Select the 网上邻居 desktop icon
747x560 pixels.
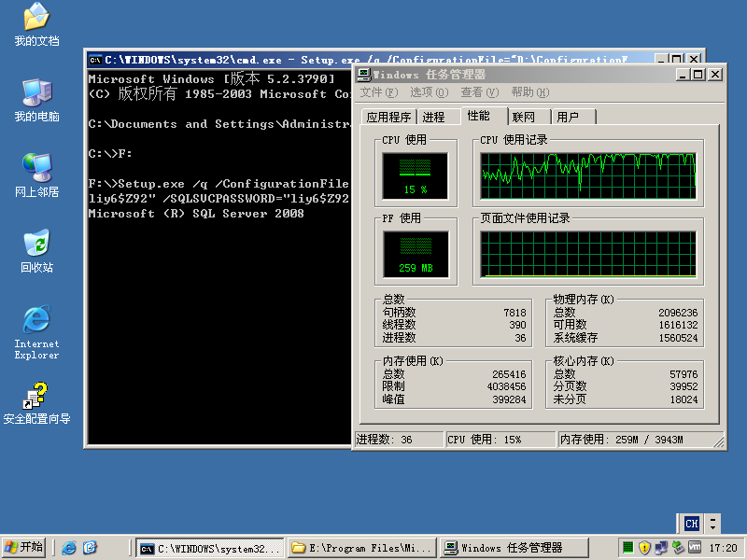click(x=36, y=175)
